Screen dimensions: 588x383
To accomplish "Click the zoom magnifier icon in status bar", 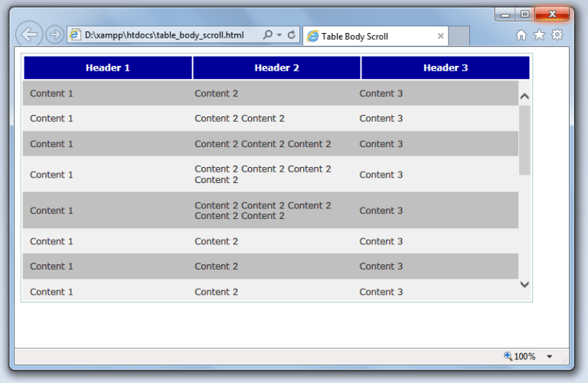I will 508,356.
